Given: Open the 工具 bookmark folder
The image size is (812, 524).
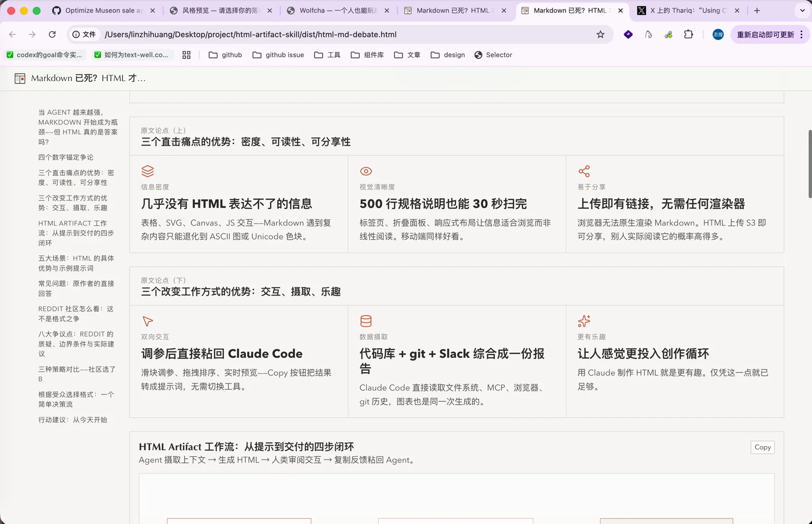Looking at the screenshot, I should [x=327, y=55].
